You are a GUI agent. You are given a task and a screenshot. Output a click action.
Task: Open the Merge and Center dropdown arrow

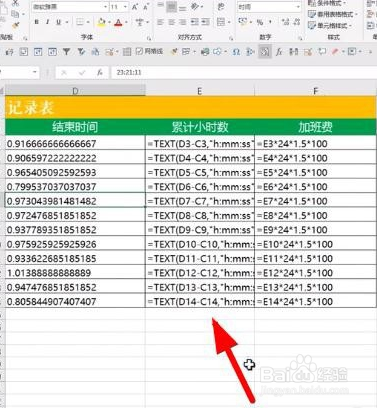point(229,22)
